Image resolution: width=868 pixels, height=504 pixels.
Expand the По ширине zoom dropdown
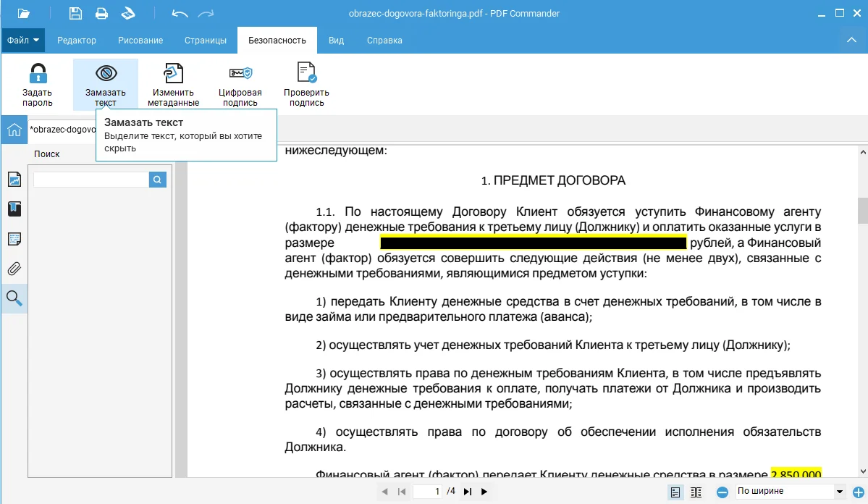click(x=840, y=492)
